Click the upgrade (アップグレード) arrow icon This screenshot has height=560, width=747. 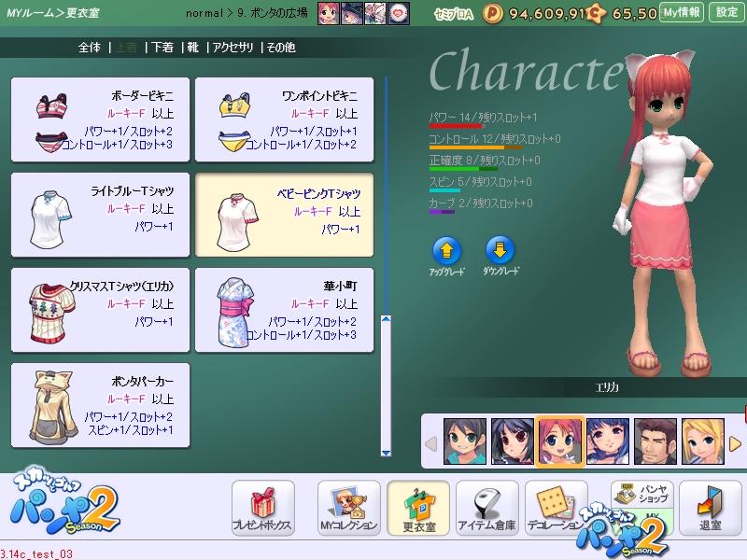click(x=446, y=249)
